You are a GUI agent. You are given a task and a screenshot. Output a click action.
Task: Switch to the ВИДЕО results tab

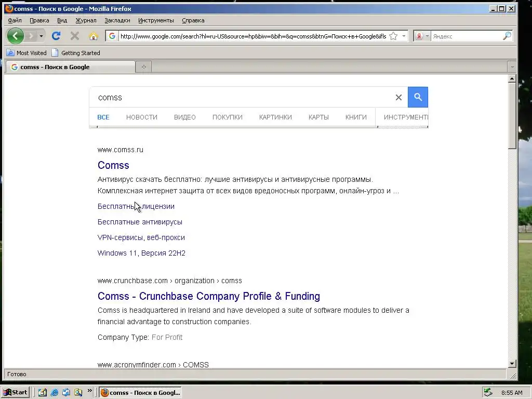[185, 117]
